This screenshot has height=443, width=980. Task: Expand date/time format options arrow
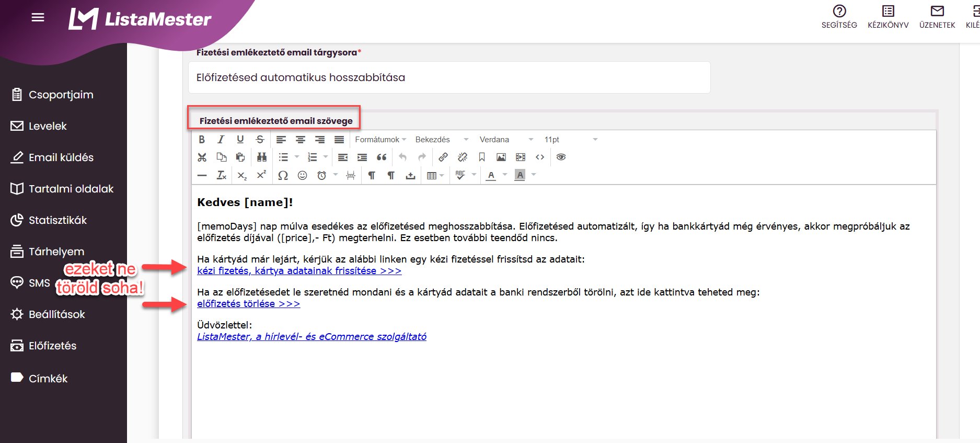click(x=336, y=175)
